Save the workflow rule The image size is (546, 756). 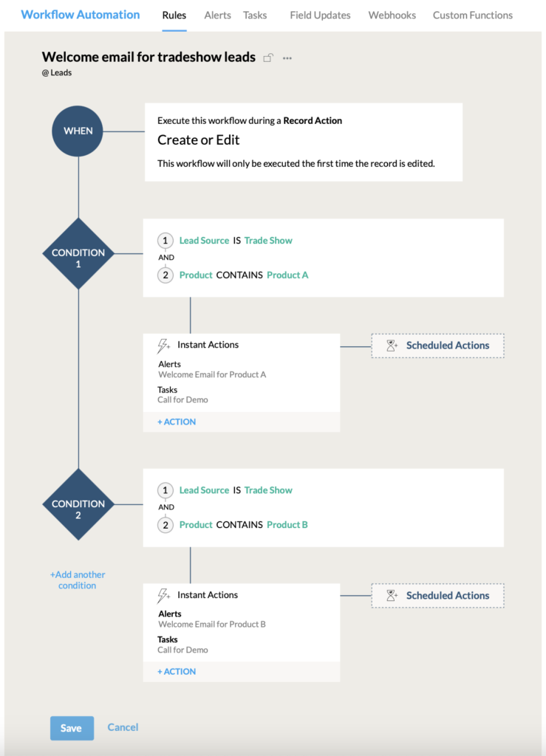pyautogui.click(x=72, y=728)
